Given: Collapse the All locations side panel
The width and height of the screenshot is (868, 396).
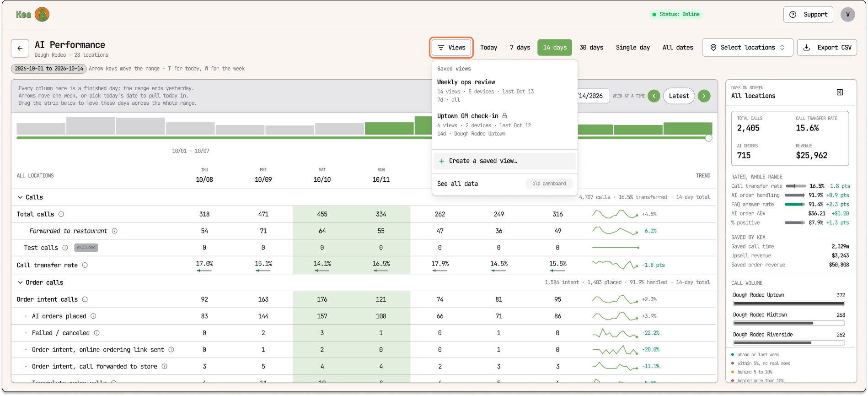Looking at the screenshot, I should pos(840,92).
